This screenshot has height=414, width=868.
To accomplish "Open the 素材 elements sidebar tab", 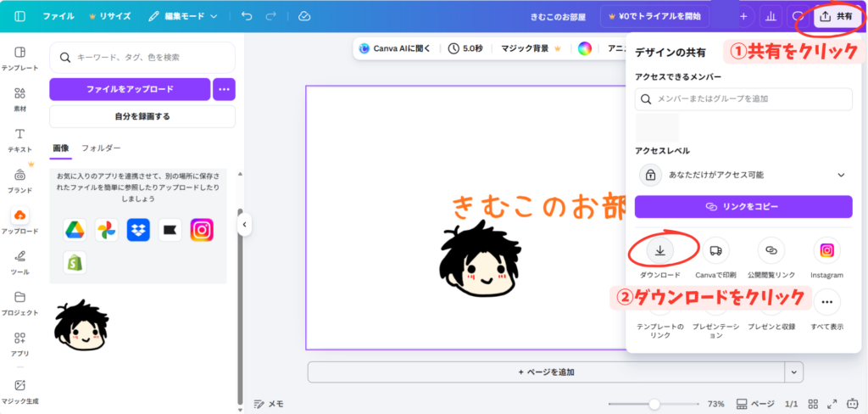I will (20, 99).
